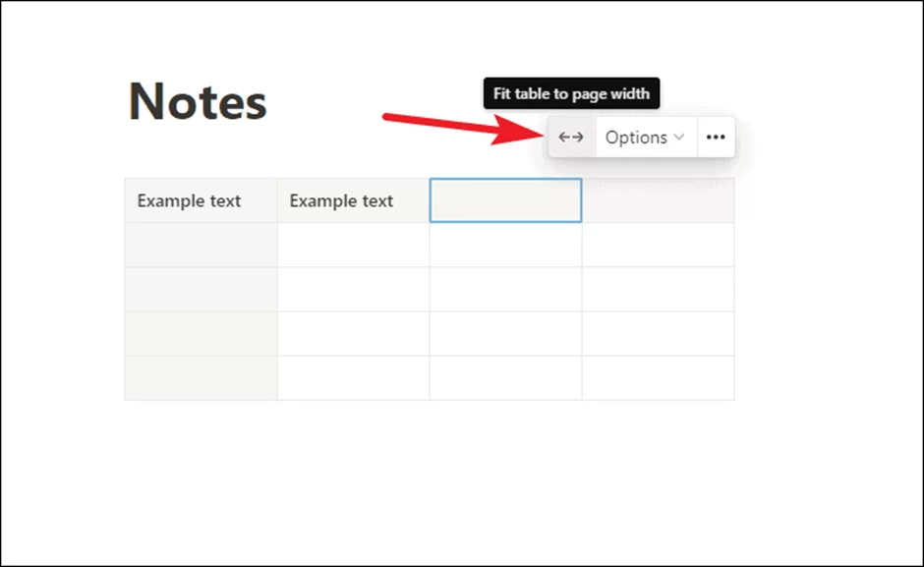Click the first column cell in third row
The height and width of the screenshot is (567, 924).
pos(201,289)
